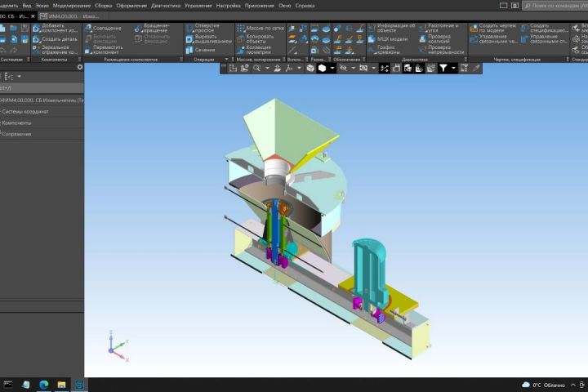Select Сопряжения in the model tree
588x392 pixels.
coord(16,134)
